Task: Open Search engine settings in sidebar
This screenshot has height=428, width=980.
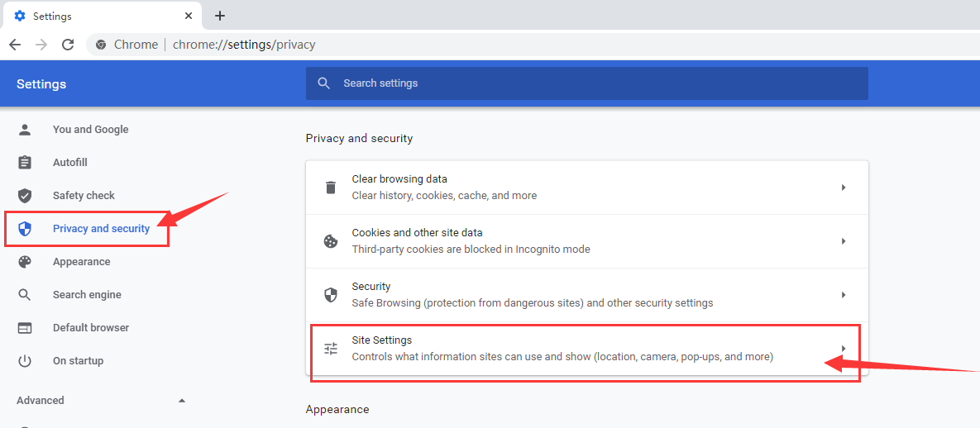Action: [x=87, y=295]
